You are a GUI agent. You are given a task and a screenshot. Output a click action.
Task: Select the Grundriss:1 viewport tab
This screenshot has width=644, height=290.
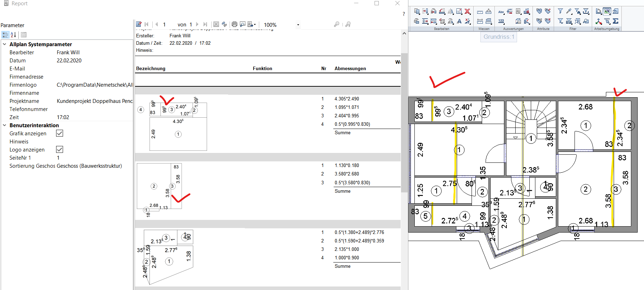(499, 37)
